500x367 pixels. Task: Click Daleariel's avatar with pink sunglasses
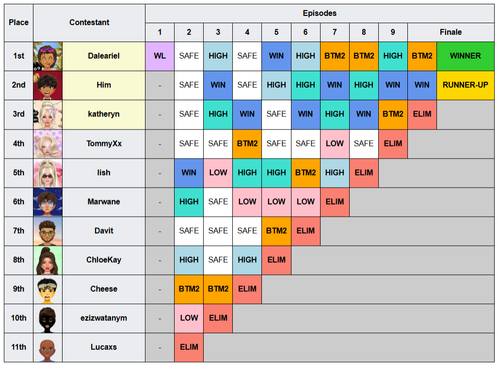click(x=48, y=56)
